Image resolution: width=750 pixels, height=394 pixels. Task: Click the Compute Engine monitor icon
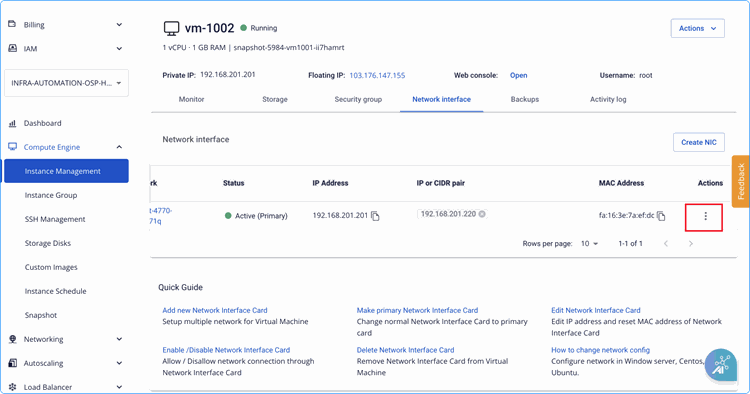(12, 147)
